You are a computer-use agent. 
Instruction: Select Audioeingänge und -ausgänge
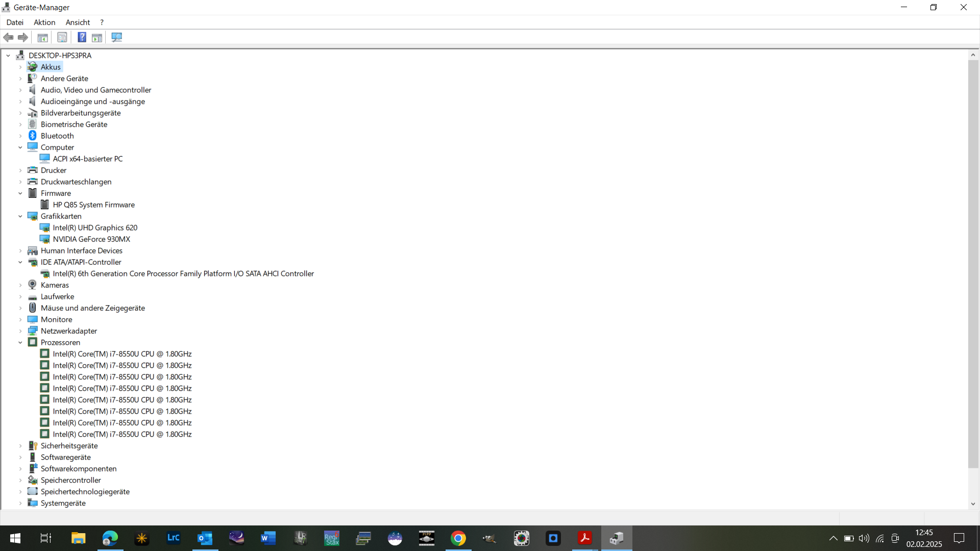[x=93, y=102]
